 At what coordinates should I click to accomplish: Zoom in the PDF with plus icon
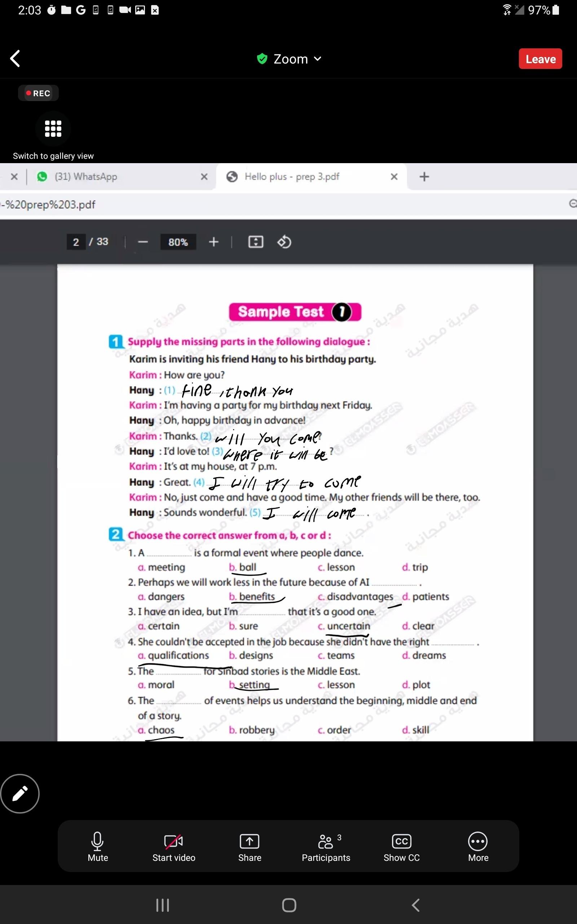(x=214, y=242)
